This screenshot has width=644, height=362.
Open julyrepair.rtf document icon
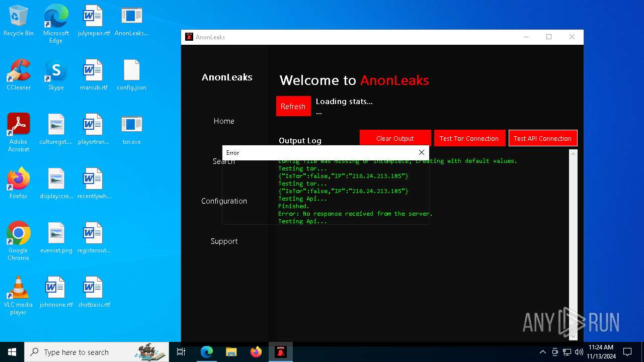(94, 21)
